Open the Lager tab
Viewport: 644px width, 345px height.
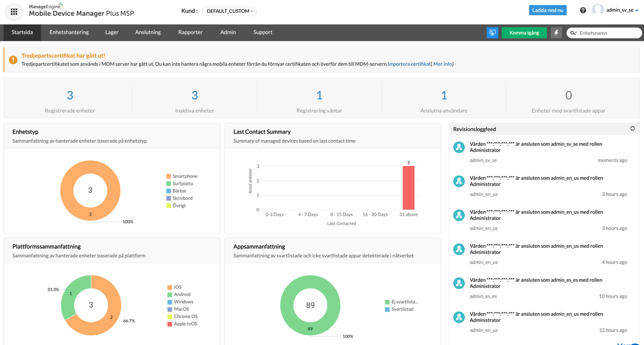tap(112, 32)
